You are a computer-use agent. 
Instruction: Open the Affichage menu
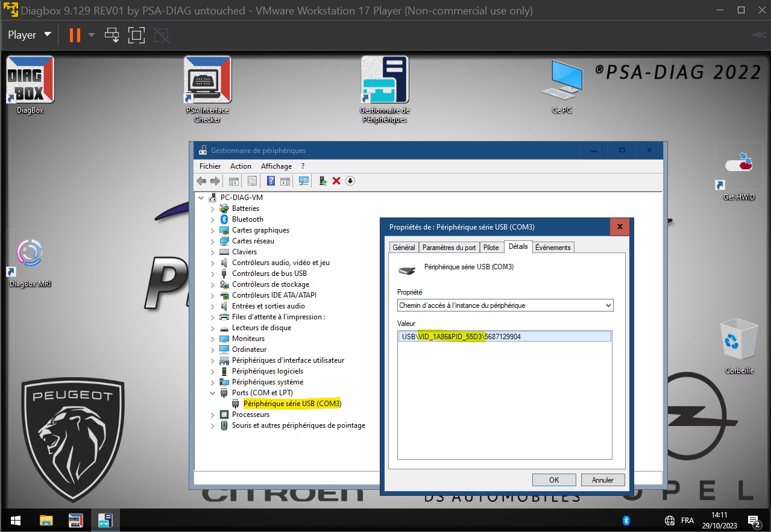tap(276, 166)
